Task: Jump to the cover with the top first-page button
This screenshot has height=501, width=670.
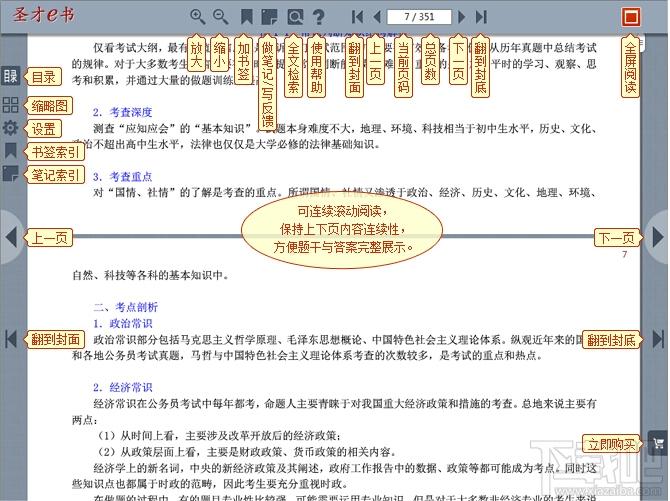Action: tap(357, 17)
